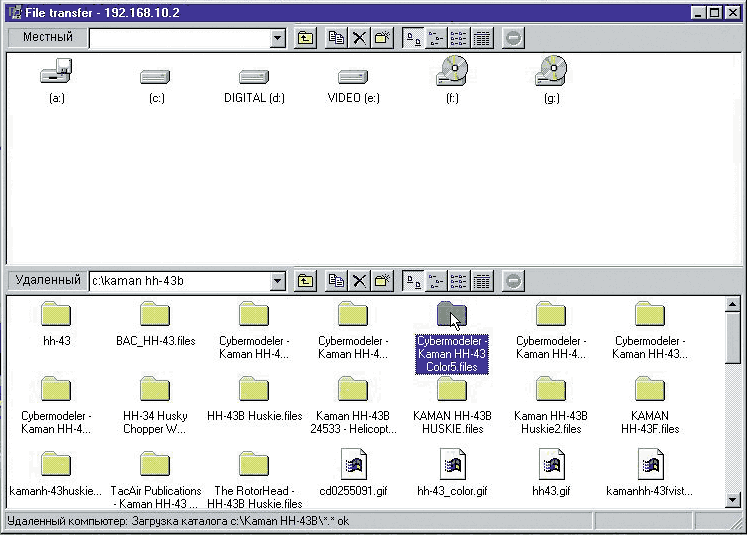Select the VIDEO (e:) drive
Viewport: 747px width, 535px height.
click(x=352, y=83)
